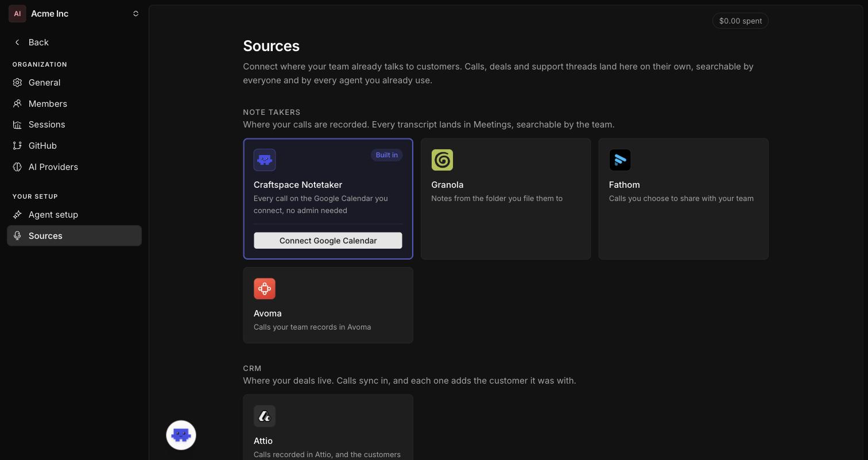This screenshot has height=460, width=868.
Task: Open the Members page
Action: [x=74, y=104]
